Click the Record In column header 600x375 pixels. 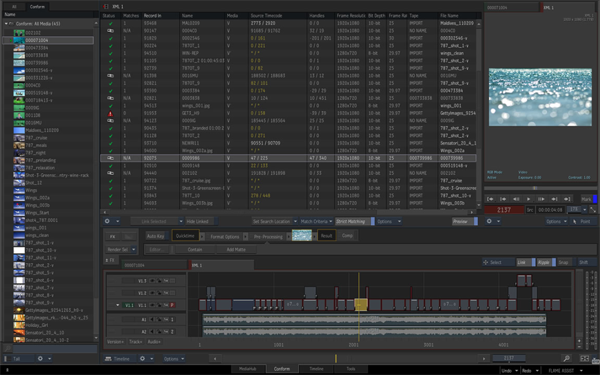pos(160,16)
